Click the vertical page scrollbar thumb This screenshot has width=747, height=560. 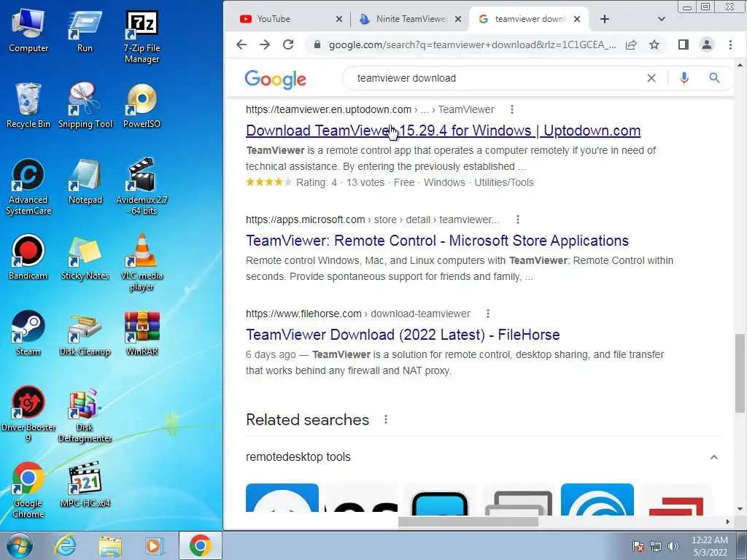[x=740, y=373]
